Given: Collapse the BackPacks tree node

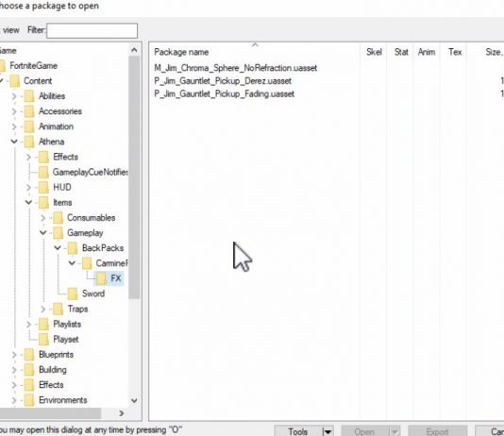Looking at the screenshot, I should click(58, 248).
